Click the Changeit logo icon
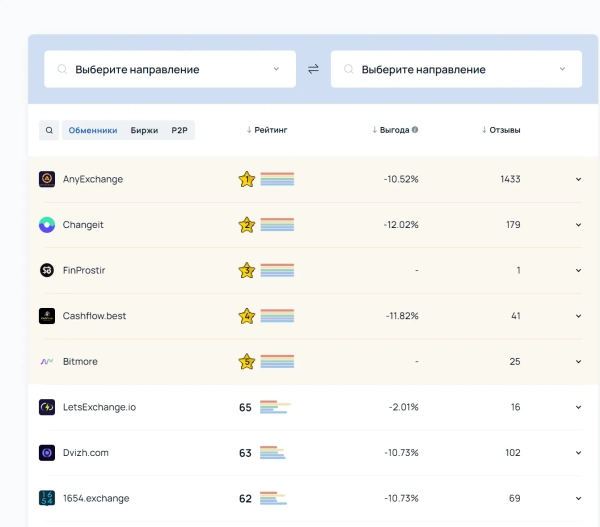600x527 pixels. [x=47, y=225]
